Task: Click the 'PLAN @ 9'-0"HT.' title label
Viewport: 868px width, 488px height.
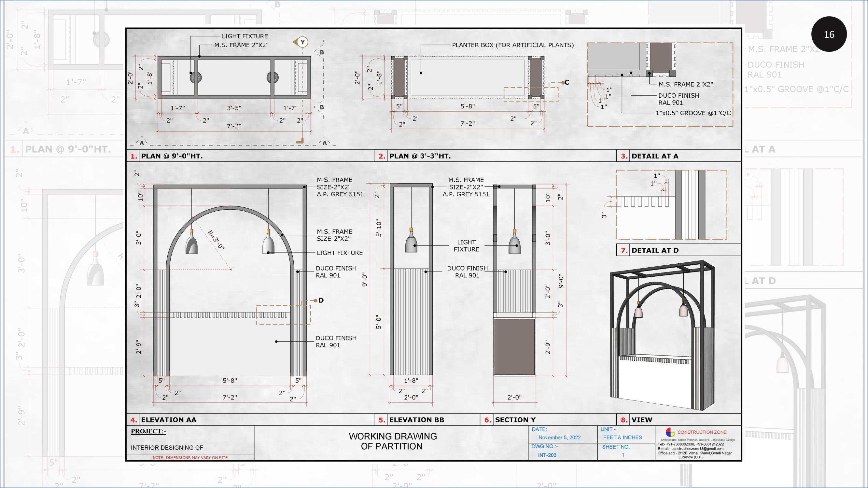Action: (172, 156)
